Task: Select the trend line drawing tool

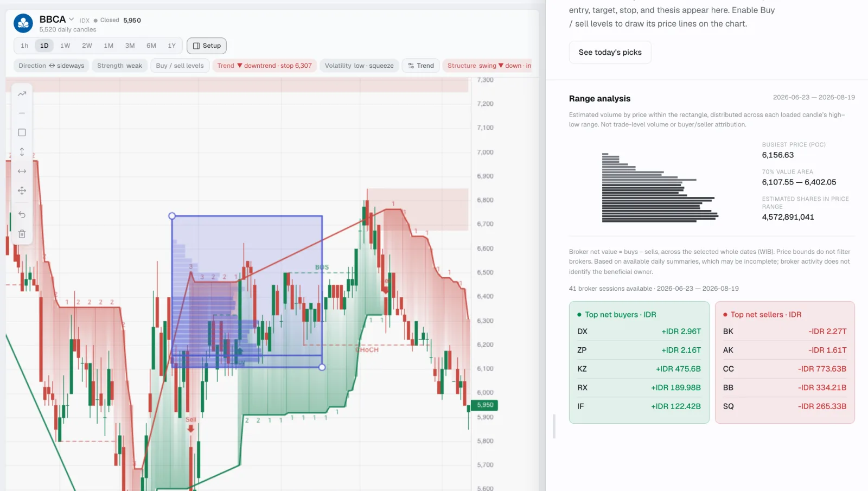Action: point(22,94)
